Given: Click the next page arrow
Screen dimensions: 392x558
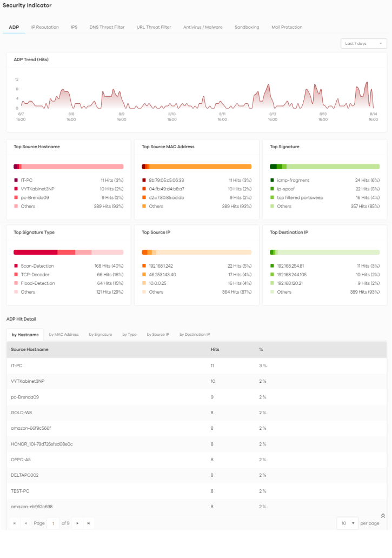Looking at the screenshot, I should click(x=77, y=523).
